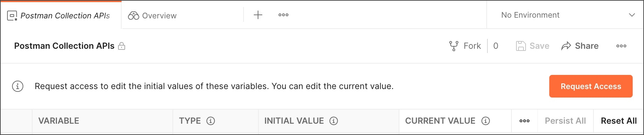Image resolution: width=644 pixels, height=135 pixels.
Task: Open a new tab with plus icon
Action: tap(258, 15)
